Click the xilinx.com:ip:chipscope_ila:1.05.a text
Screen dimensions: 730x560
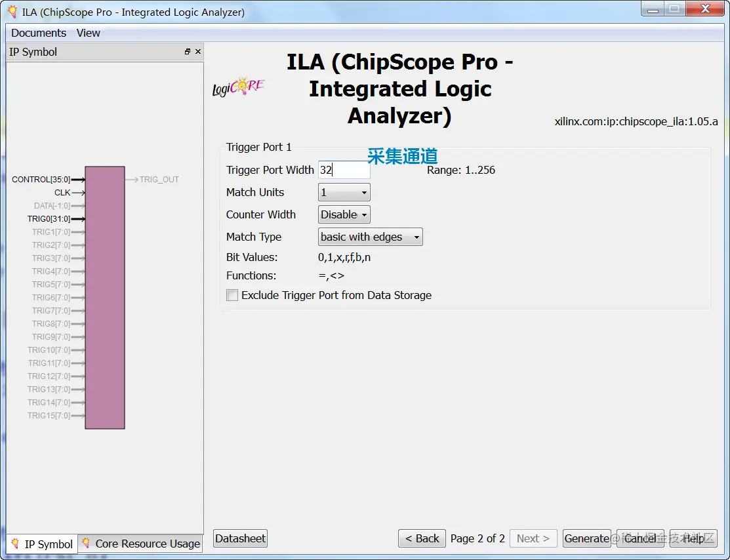636,121
